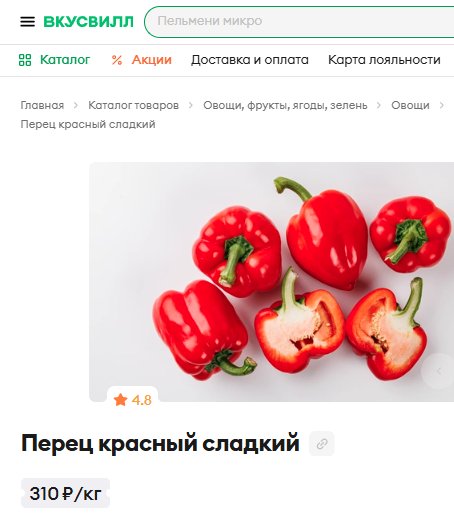The height and width of the screenshot is (524, 454).
Task: Click into the Пельмени микро search field
Action: (299, 21)
